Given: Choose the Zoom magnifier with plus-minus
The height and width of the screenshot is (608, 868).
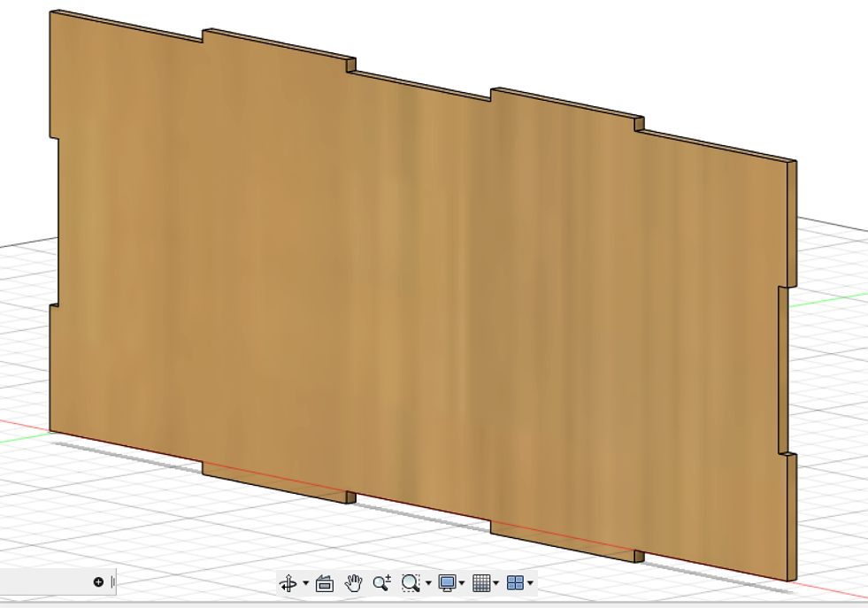Looking at the screenshot, I should [x=382, y=583].
